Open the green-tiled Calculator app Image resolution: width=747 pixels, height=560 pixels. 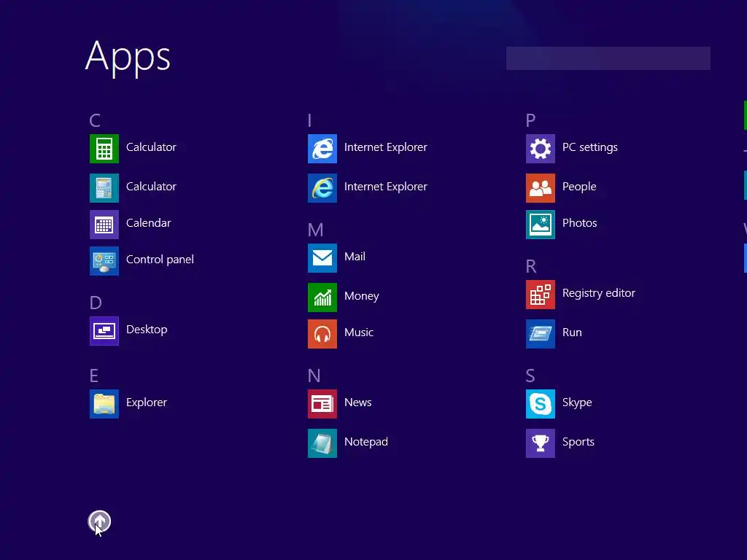[104, 149]
